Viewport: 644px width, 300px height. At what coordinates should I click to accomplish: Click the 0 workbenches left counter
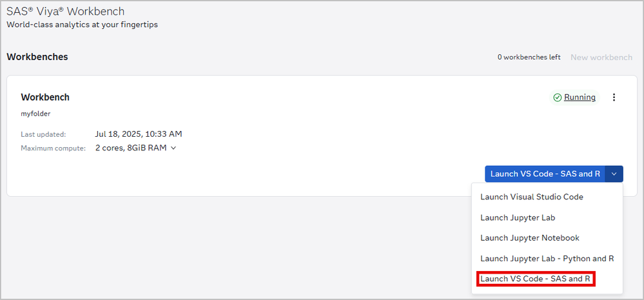pos(529,57)
